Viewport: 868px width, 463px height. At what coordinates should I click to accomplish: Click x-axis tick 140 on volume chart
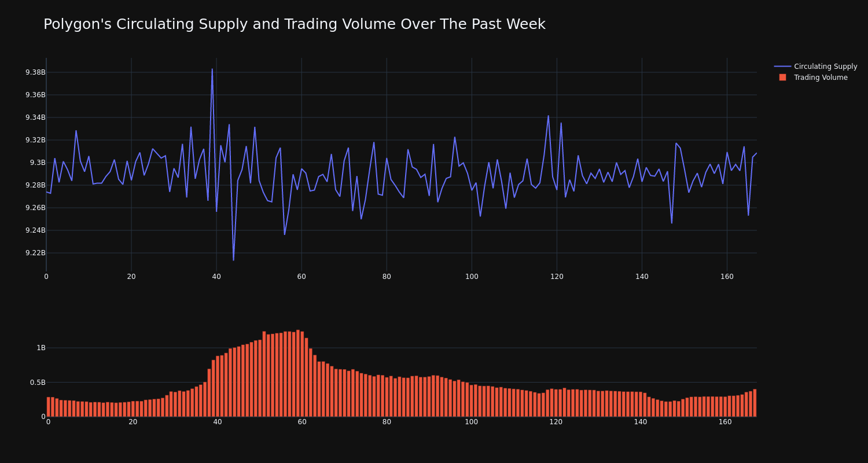coord(641,422)
